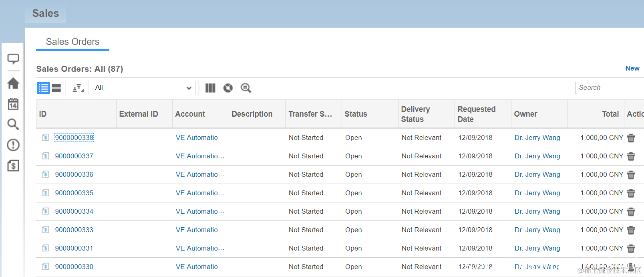Click the New sales order link

coord(632,68)
